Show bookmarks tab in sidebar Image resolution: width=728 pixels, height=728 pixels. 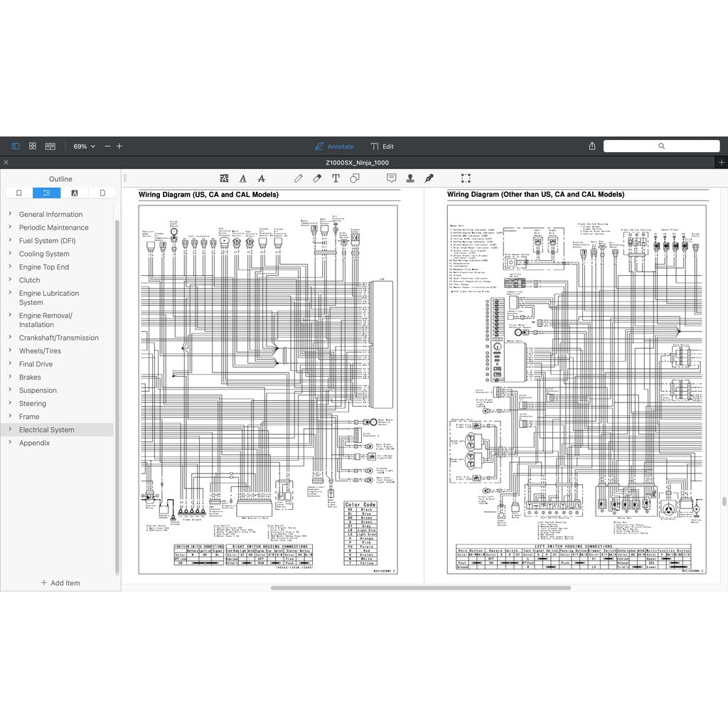pyautogui.click(x=18, y=193)
